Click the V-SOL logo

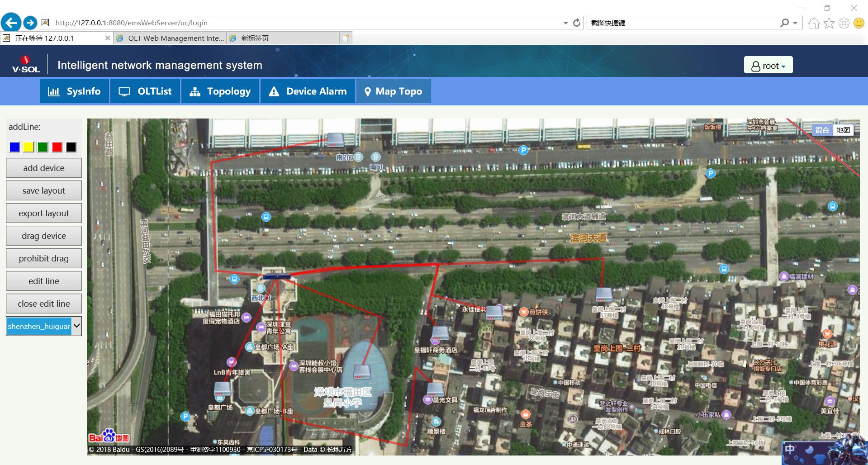pyautogui.click(x=26, y=65)
